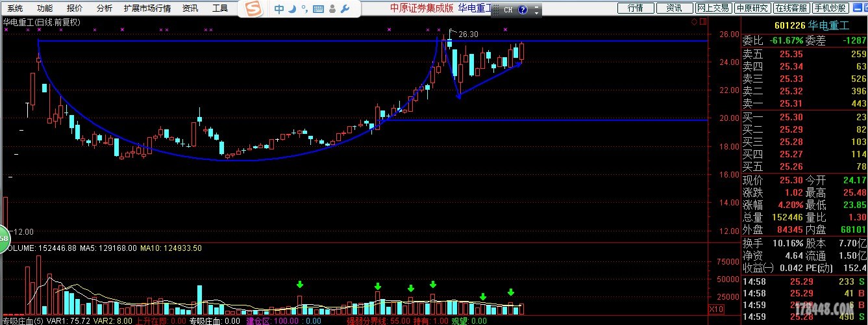
Task: Click the Sogou input method logo
Action: [254, 9]
